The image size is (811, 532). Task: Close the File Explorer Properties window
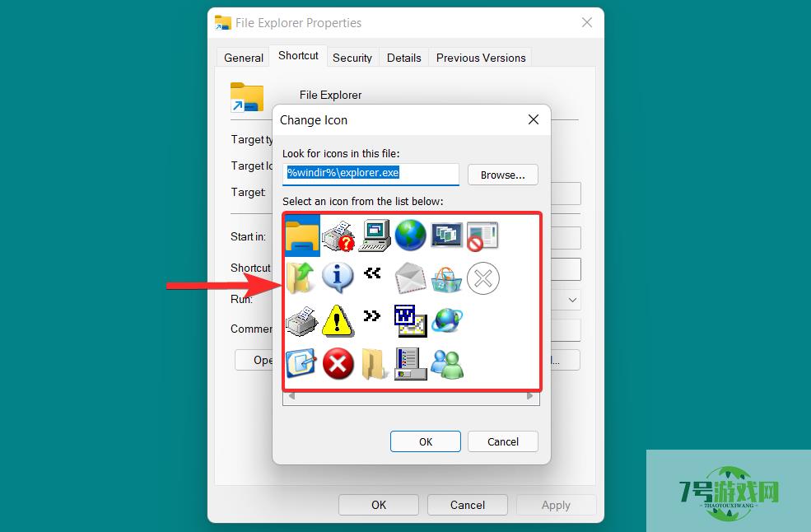[x=586, y=22]
